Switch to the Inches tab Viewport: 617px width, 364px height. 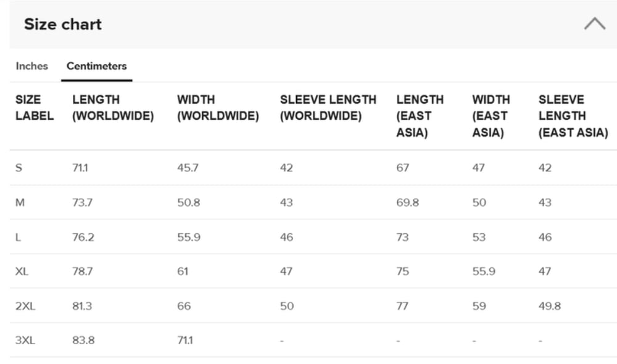pyautogui.click(x=32, y=66)
